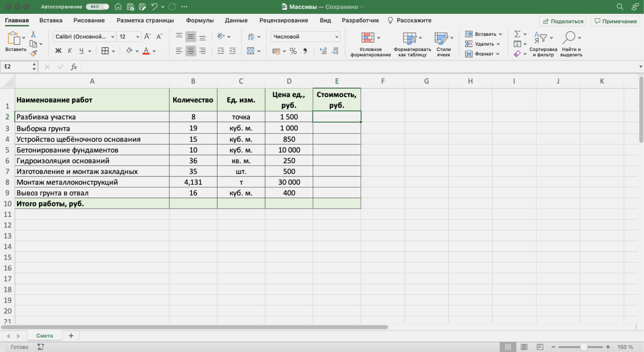
Task: Open the font size dropdown
Action: tap(137, 37)
